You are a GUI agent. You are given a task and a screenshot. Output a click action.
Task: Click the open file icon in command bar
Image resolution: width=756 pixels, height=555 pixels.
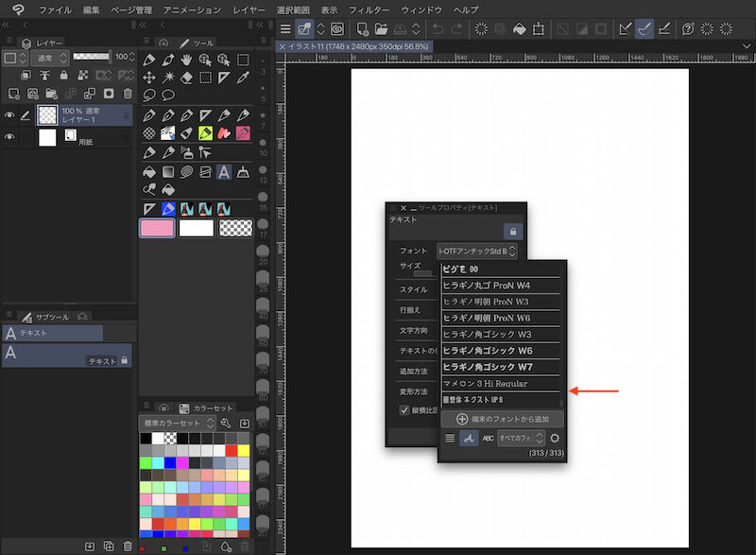point(381,29)
